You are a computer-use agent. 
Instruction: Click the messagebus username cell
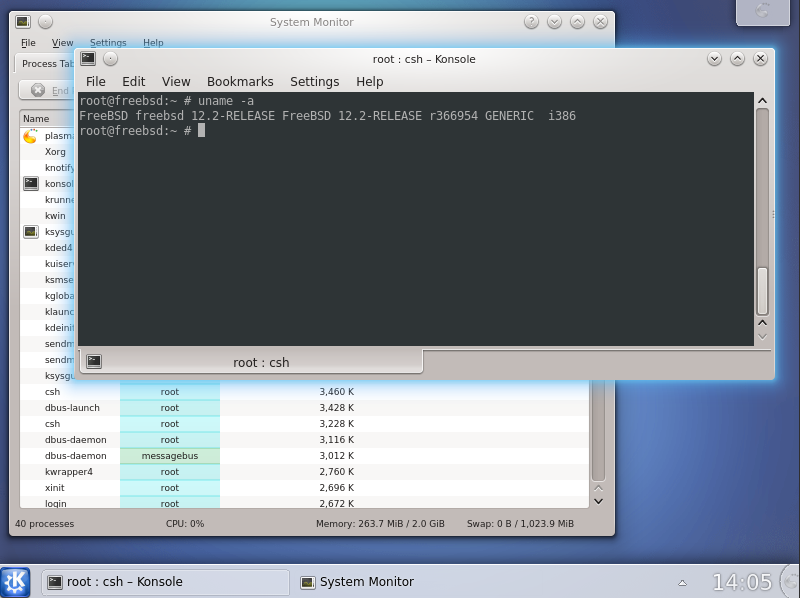click(170, 456)
